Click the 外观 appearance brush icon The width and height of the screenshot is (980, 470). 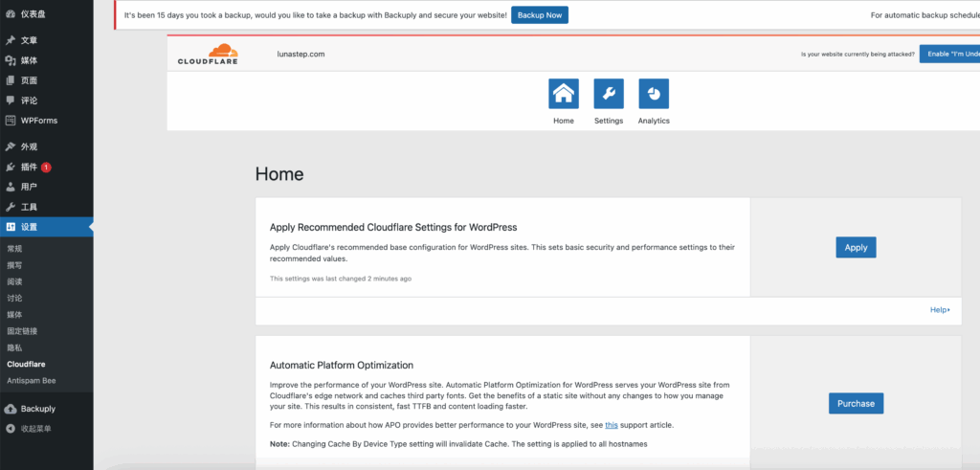coord(10,146)
